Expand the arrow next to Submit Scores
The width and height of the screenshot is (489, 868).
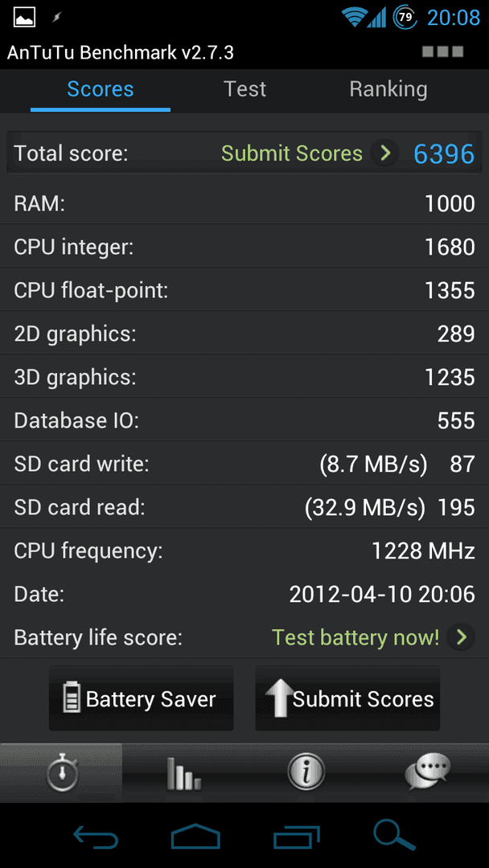[x=385, y=153]
